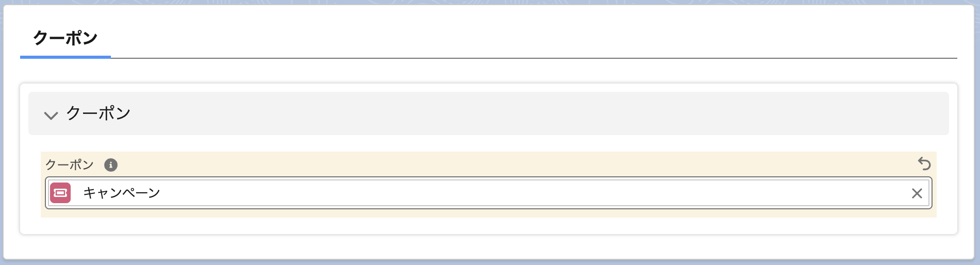Clear the キャンペーン selection

(x=917, y=193)
